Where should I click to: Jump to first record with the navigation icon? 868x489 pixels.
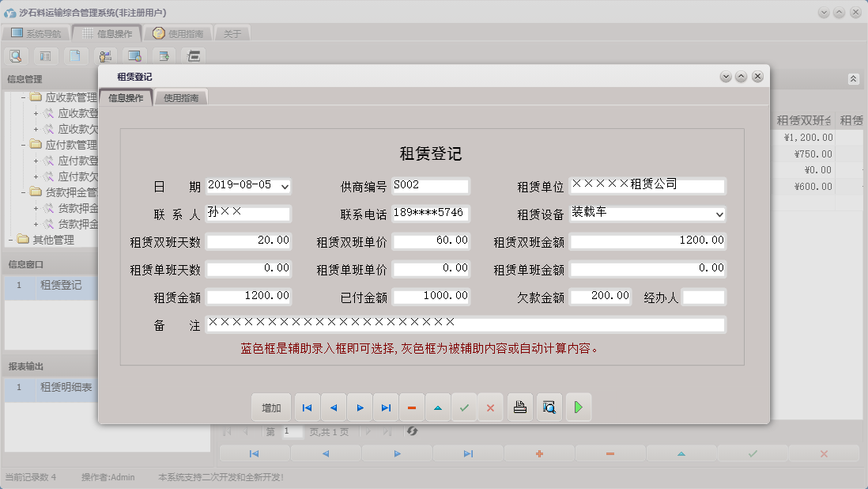point(307,407)
